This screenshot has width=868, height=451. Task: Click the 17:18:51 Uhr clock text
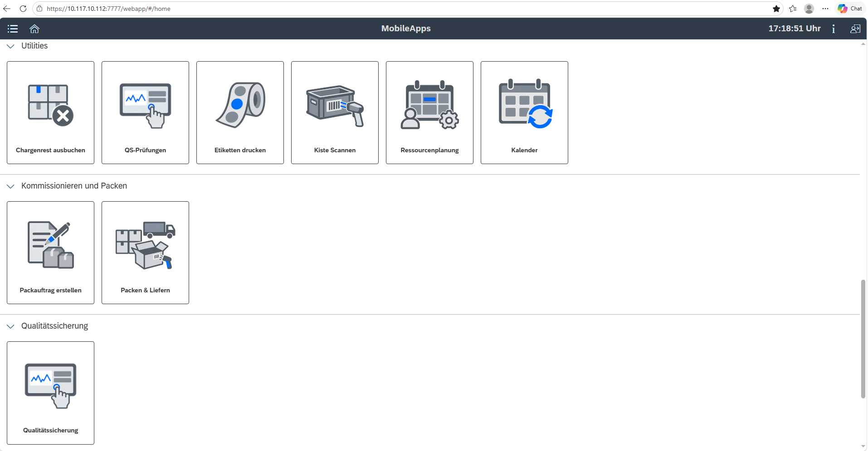coord(795,29)
